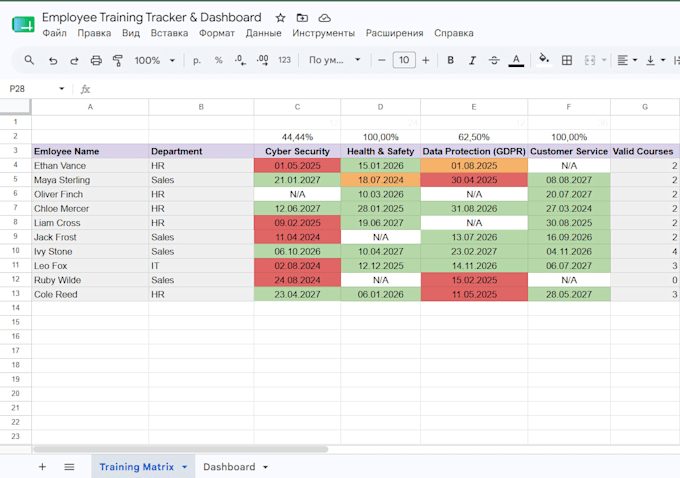The image size is (680, 478).
Task: Open fill color picker
Action: (544, 60)
